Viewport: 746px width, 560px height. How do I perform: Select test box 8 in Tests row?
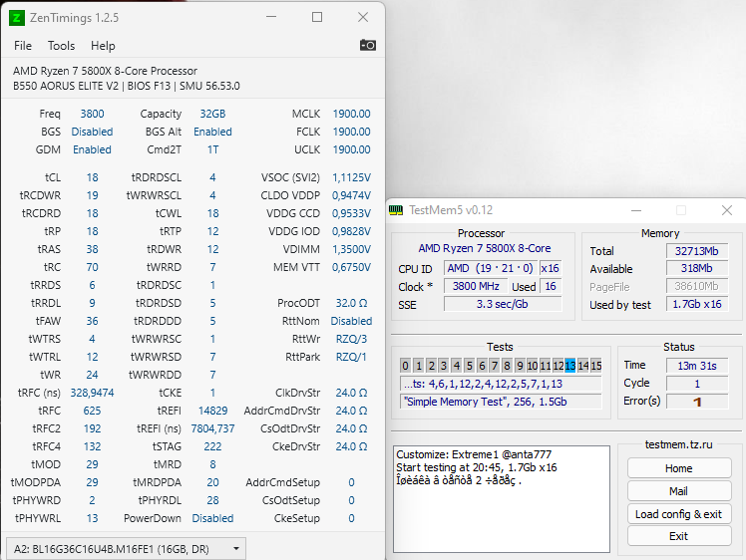[508, 365]
